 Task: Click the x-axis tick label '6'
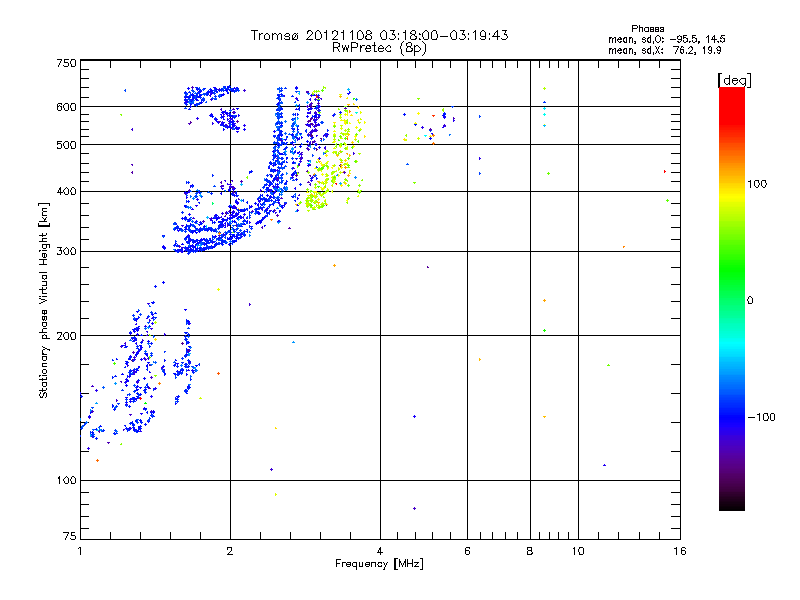pos(467,551)
